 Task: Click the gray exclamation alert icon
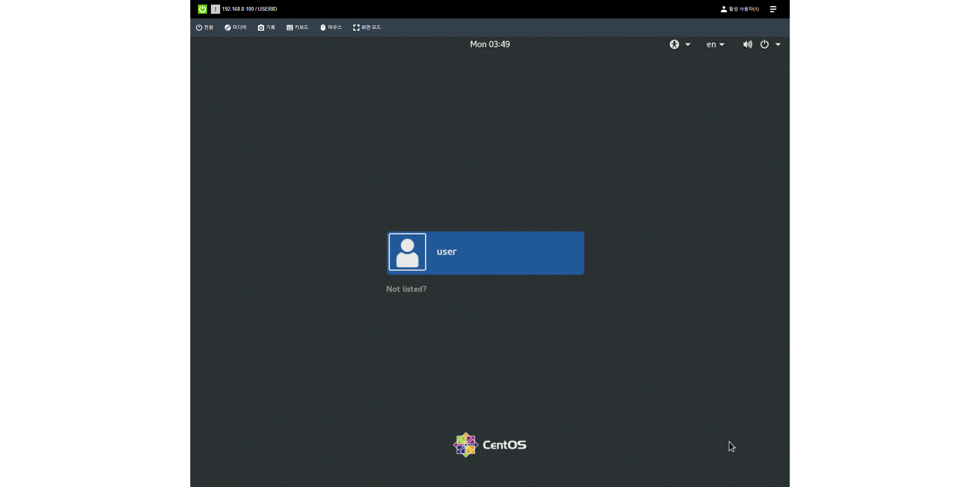[215, 9]
